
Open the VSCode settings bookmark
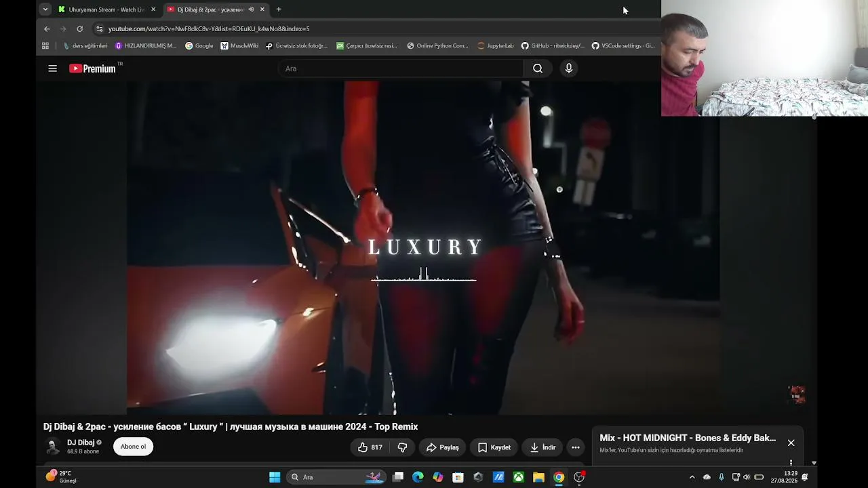click(623, 46)
